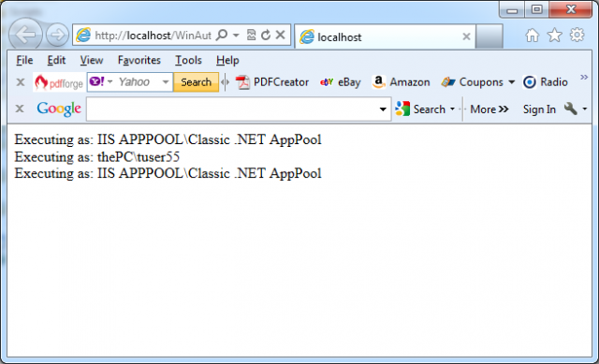Toggle compatibility view icon in address bar

[x=251, y=36]
